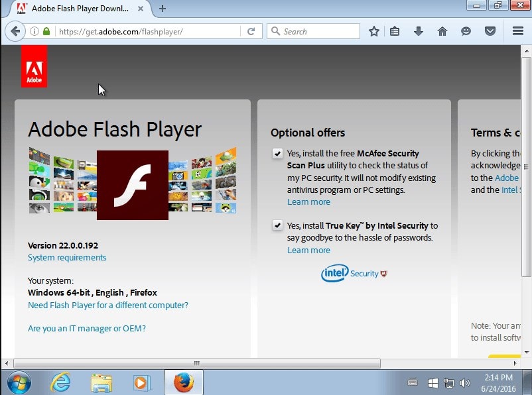Uncheck the True Key by Intel Security offer
The width and height of the screenshot is (532, 395).
coord(277,225)
